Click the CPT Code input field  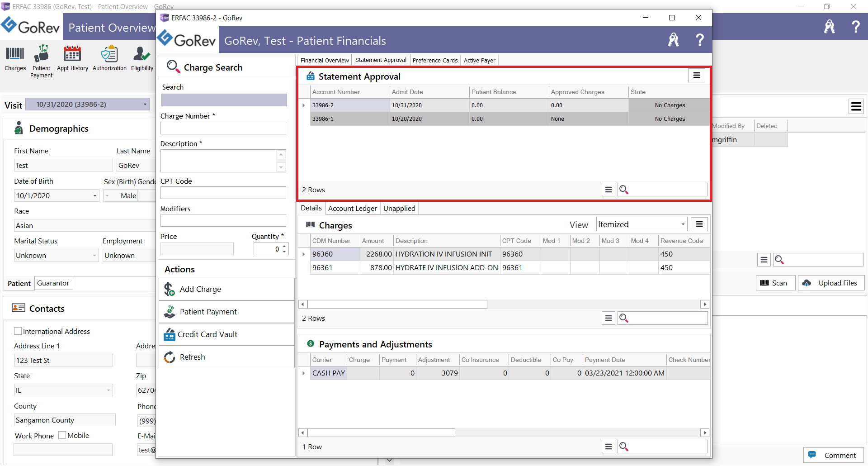coord(223,193)
